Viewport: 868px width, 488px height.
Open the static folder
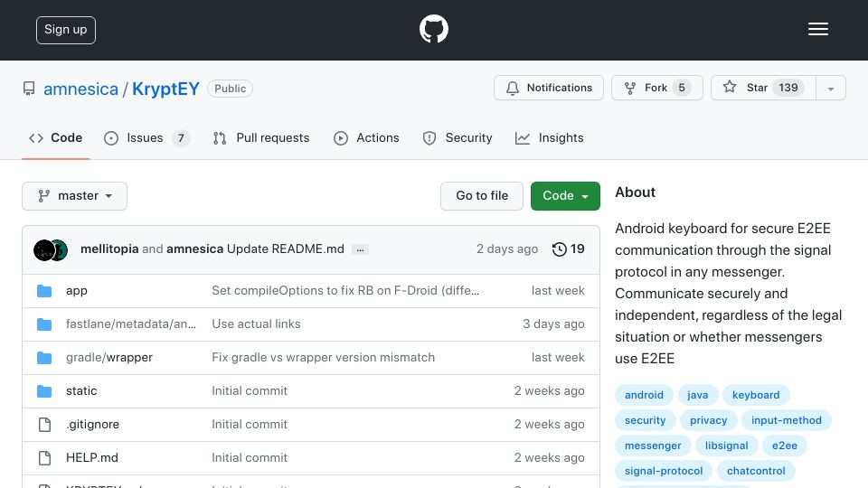click(x=81, y=390)
